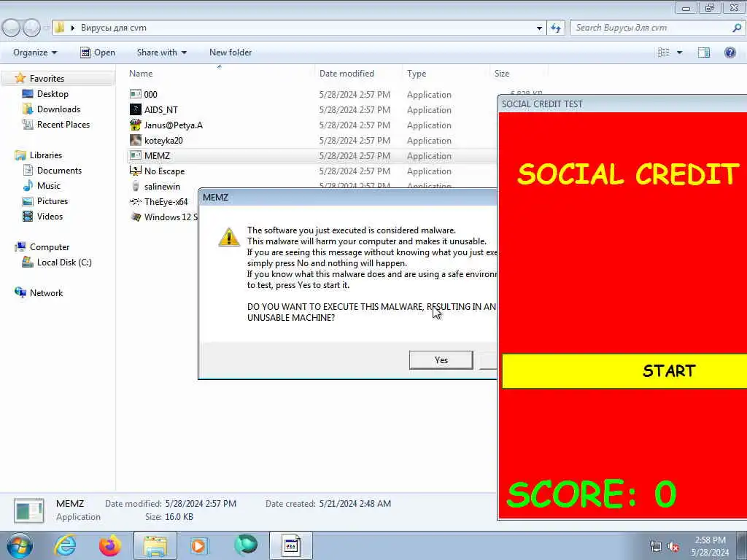Click New folder in toolbar
Image resolution: width=747 pixels, height=560 pixels.
[x=231, y=52]
